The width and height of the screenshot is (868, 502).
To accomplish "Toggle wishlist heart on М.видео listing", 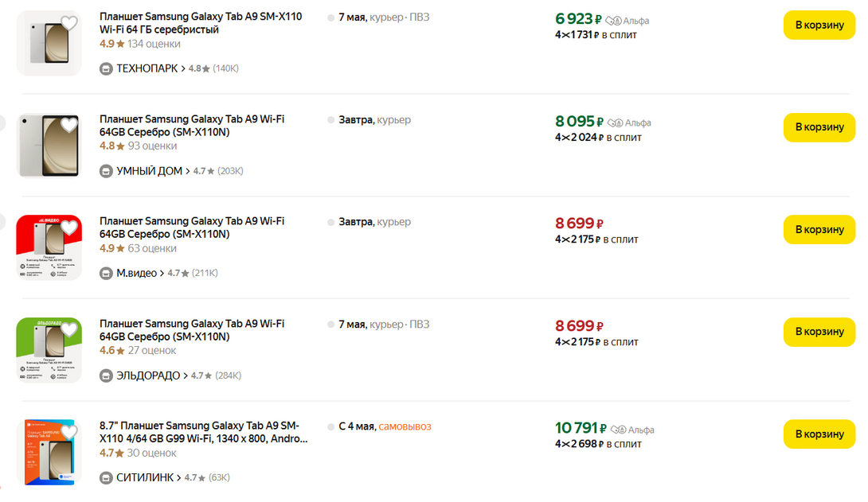I will pyautogui.click(x=69, y=228).
